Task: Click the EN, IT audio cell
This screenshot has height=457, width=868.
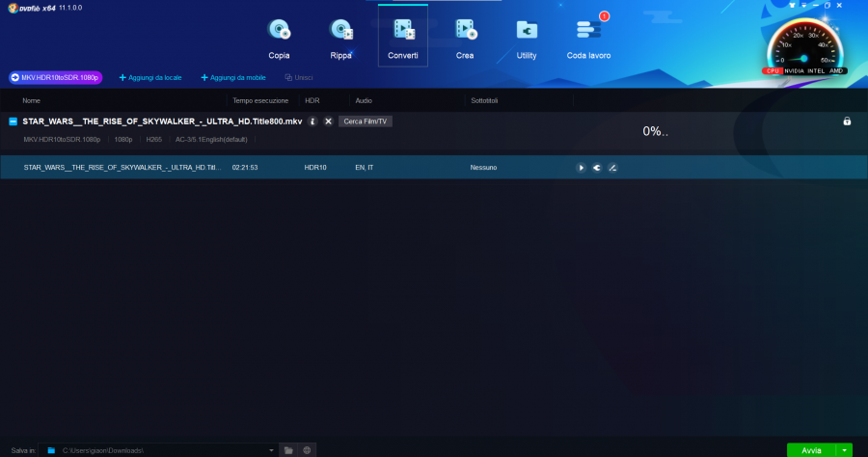Action: pyautogui.click(x=365, y=168)
